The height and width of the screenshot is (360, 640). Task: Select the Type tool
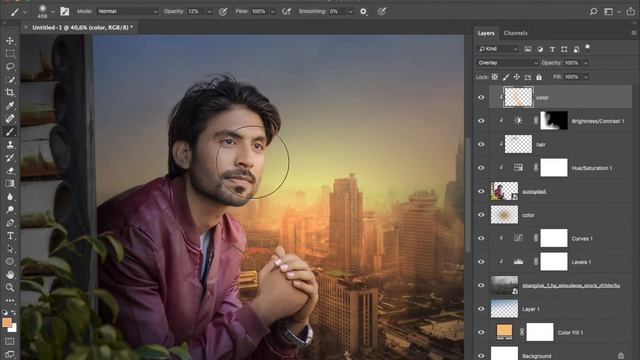[10, 236]
